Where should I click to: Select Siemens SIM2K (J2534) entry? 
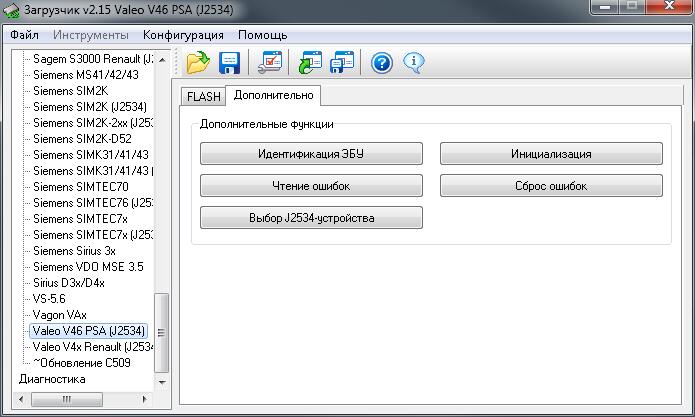[x=90, y=106]
